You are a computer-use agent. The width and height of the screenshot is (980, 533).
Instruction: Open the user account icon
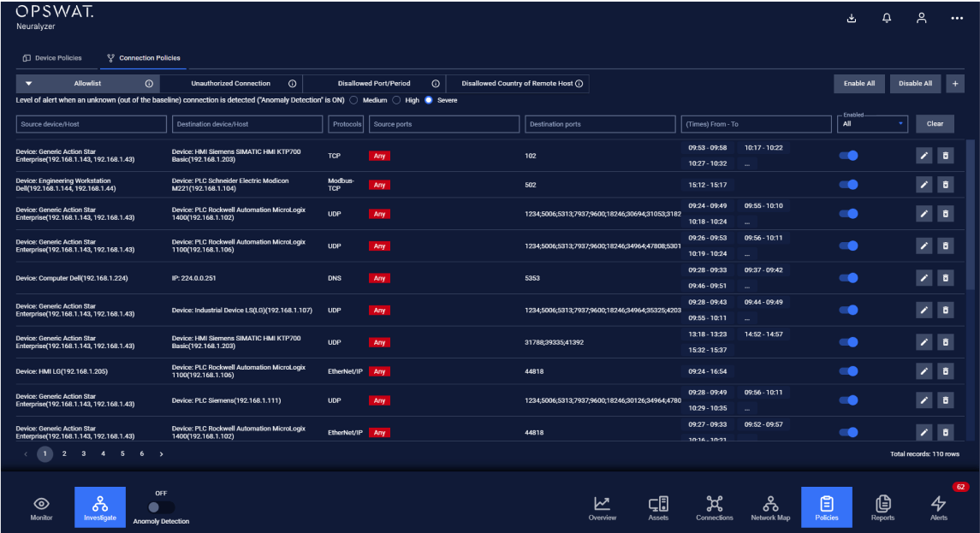point(921,18)
